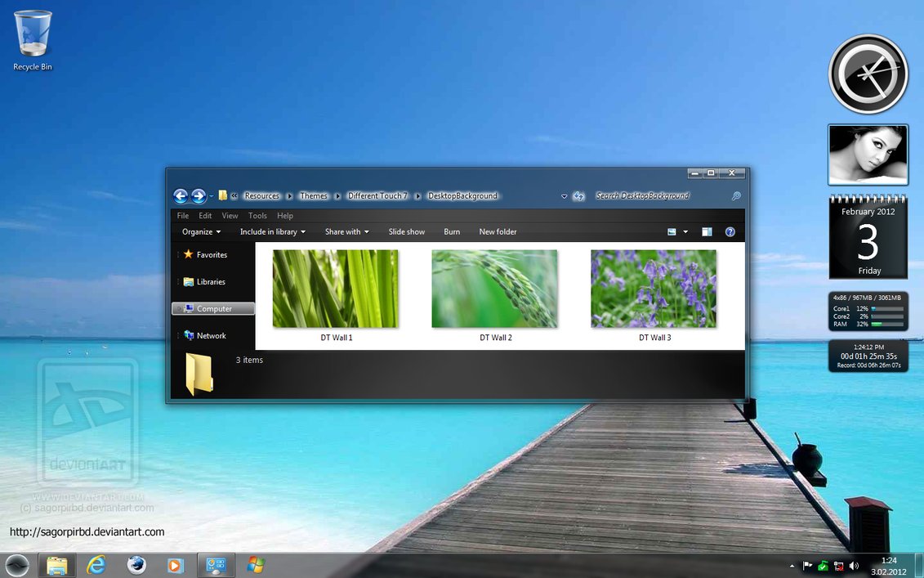Click the Back navigation arrow in Explorer
This screenshot has width=924, height=578.
click(x=181, y=196)
